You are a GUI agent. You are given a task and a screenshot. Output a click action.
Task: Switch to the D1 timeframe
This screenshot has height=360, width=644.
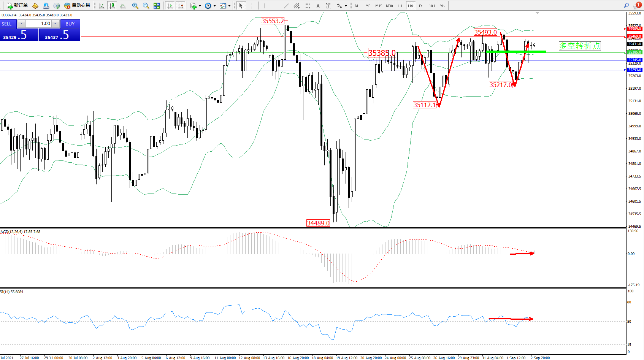point(421,6)
